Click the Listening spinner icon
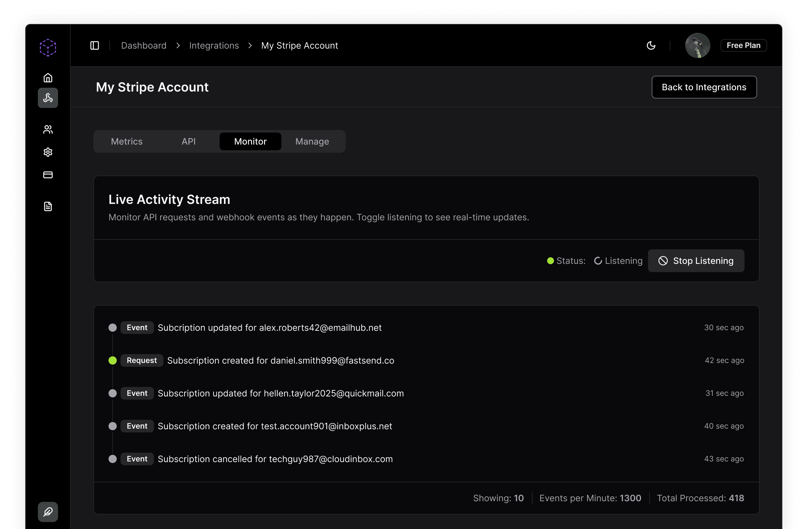This screenshot has width=812, height=529. pyautogui.click(x=598, y=261)
